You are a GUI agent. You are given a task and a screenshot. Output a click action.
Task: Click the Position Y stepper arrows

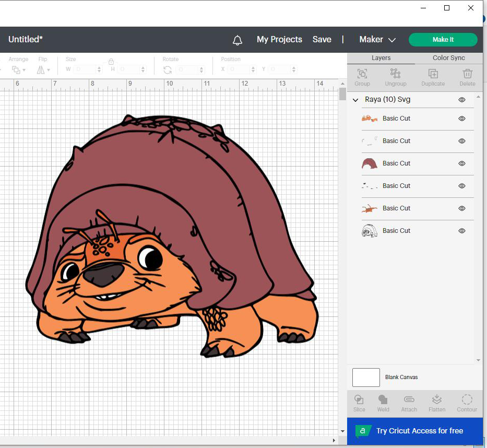(294, 69)
